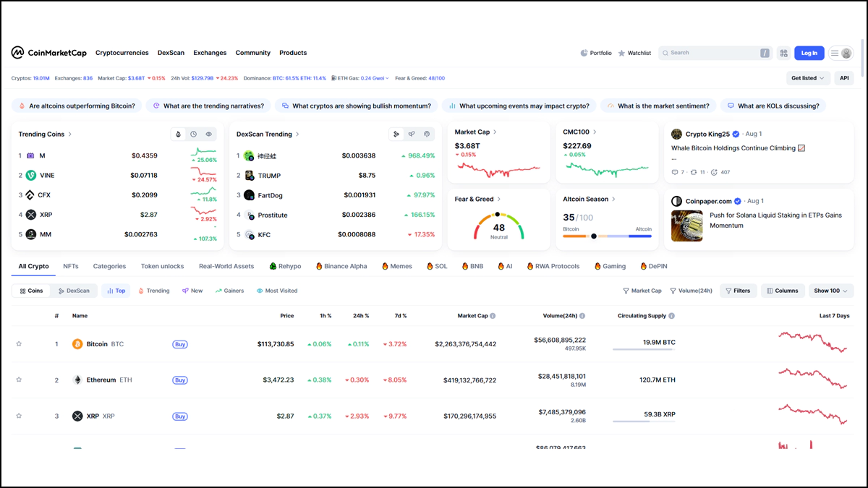
Task: Expand the Altcoin Season card
Action: tap(590, 199)
